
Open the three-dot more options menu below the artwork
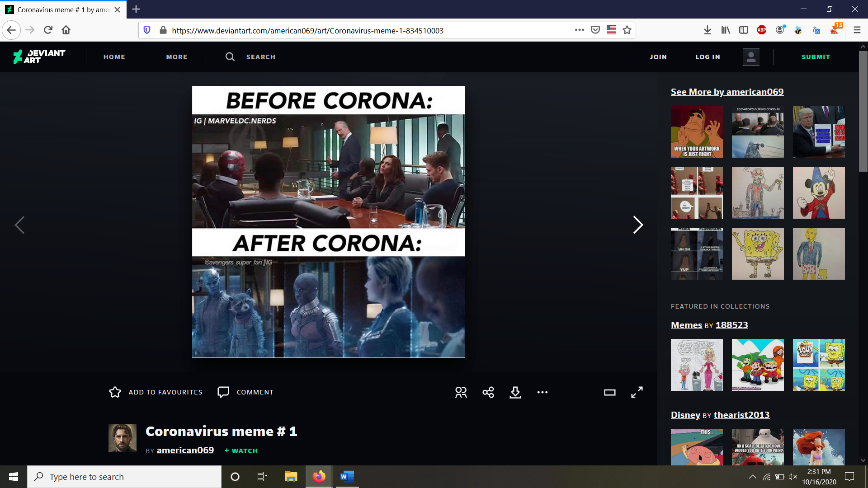(x=542, y=392)
